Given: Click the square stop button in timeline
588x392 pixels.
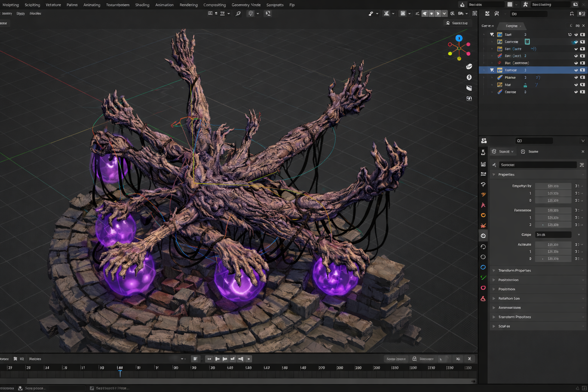Looking at the screenshot, I should coord(195,359).
